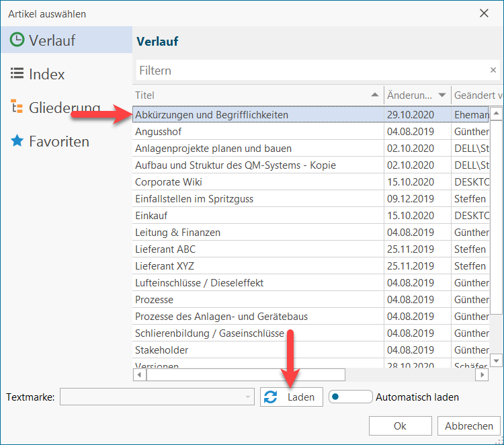Open the Textmarke dropdown

pyautogui.click(x=247, y=397)
